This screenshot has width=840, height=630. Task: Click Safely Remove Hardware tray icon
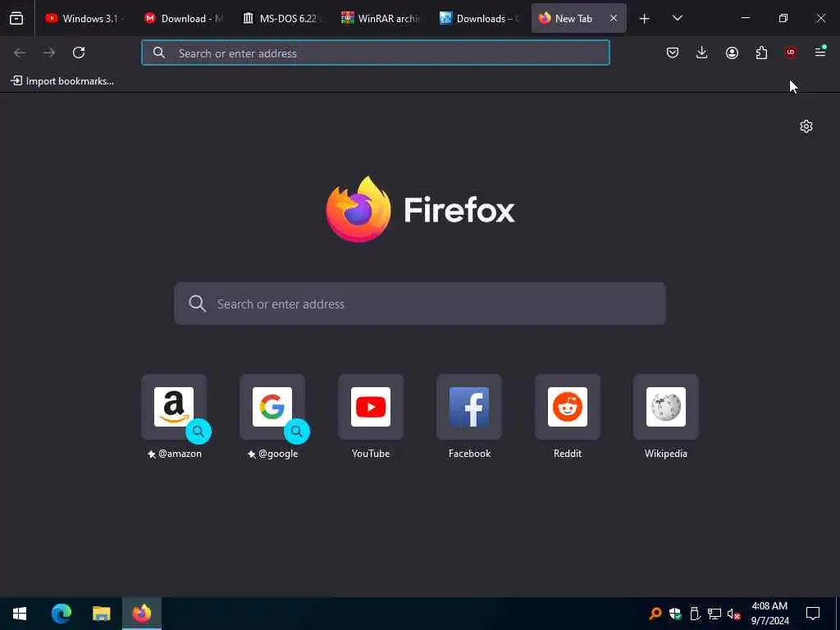pos(695,614)
